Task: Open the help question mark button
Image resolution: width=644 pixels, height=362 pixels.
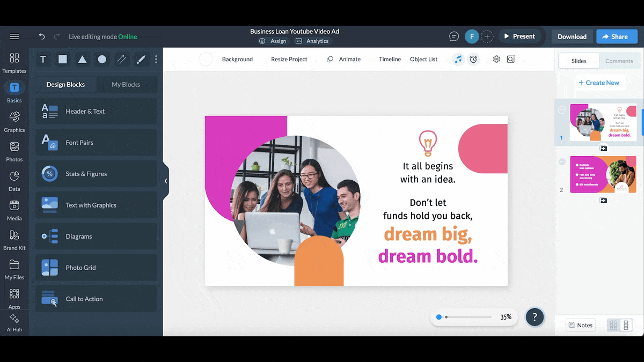Action: (x=535, y=317)
